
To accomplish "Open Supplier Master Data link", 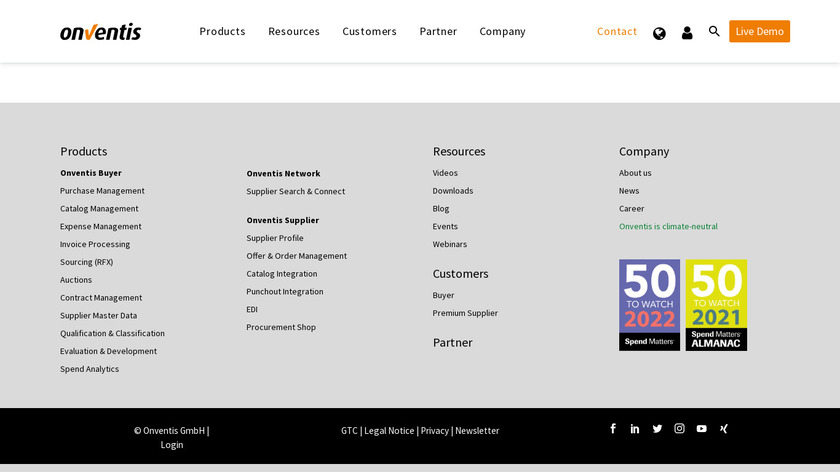I will pos(99,316).
